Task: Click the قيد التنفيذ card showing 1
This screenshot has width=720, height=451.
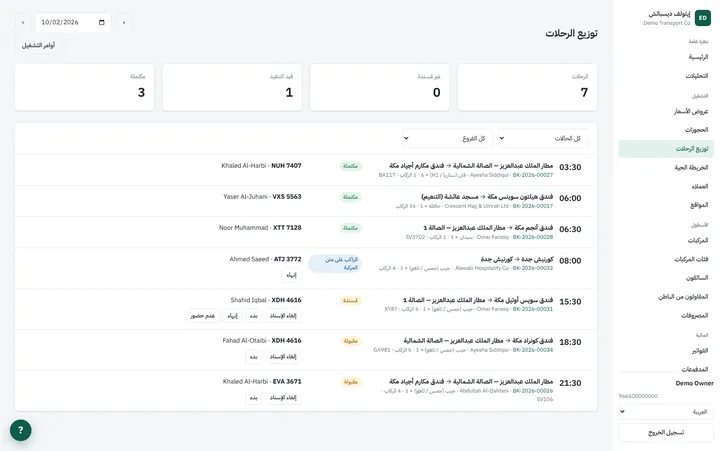Action: (232, 87)
